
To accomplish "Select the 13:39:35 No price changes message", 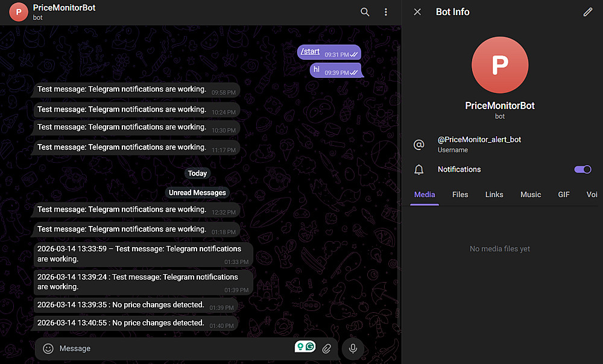I will (135, 305).
